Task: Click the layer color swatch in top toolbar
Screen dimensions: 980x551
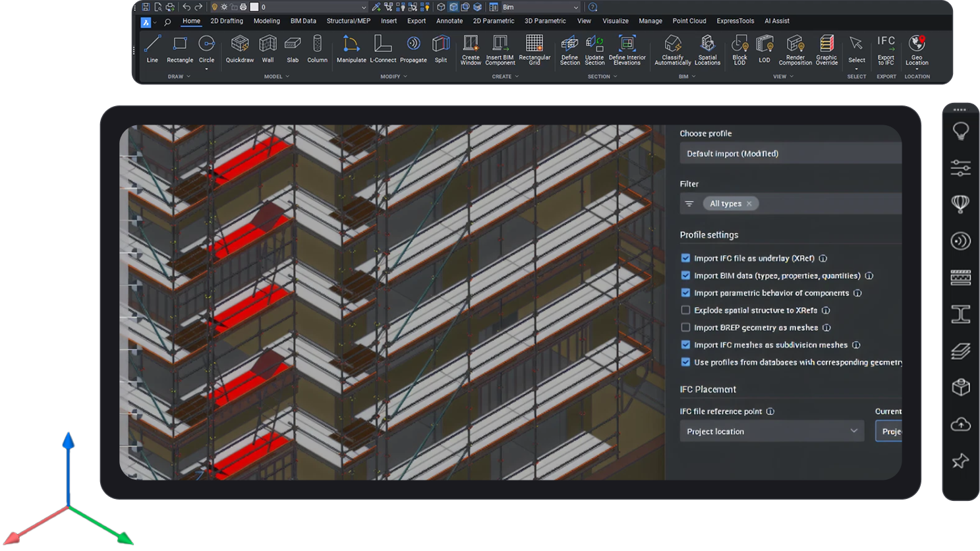Action: (x=254, y=7)
